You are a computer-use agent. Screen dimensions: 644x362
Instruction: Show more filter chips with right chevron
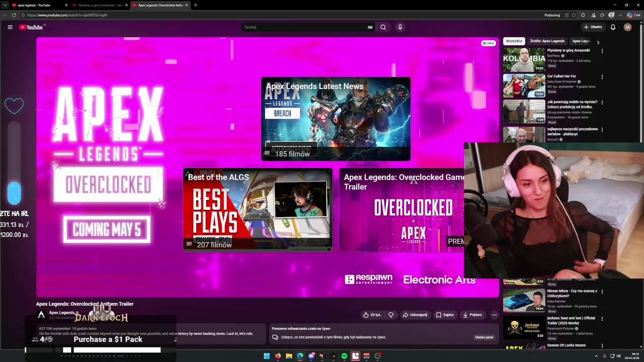(598, 43)
